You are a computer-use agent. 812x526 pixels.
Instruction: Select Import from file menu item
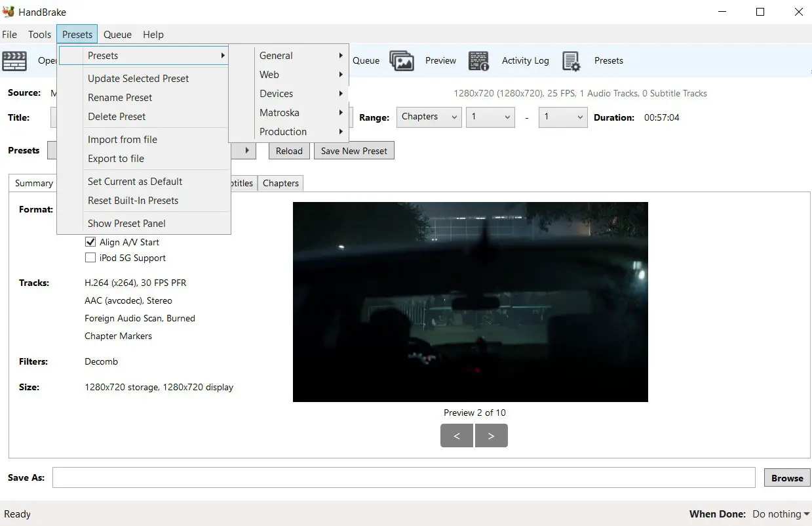coord(123,139)
